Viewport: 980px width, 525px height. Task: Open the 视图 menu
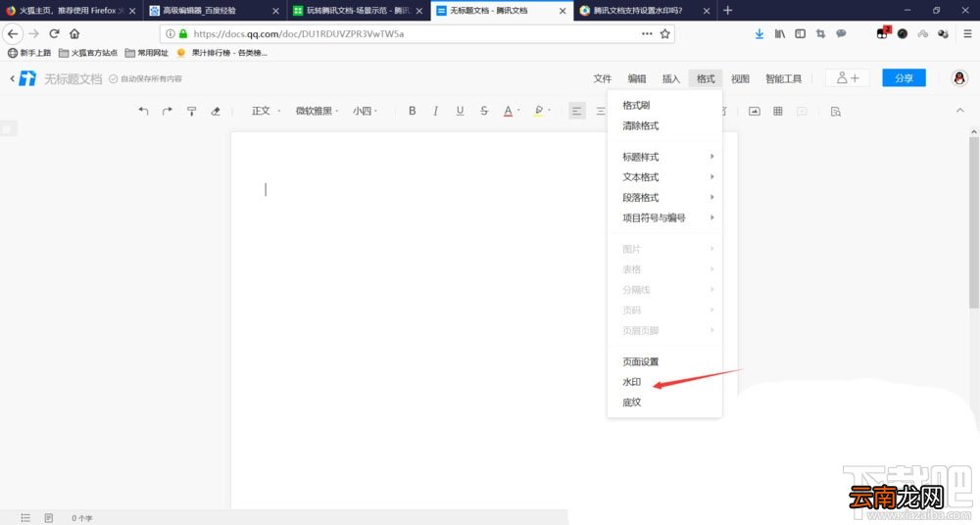click(x=740, y=78)
